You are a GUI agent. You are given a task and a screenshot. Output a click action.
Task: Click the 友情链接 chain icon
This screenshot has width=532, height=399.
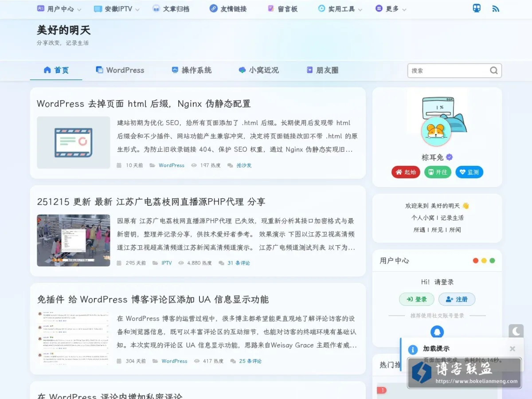(x=214, y=8)
